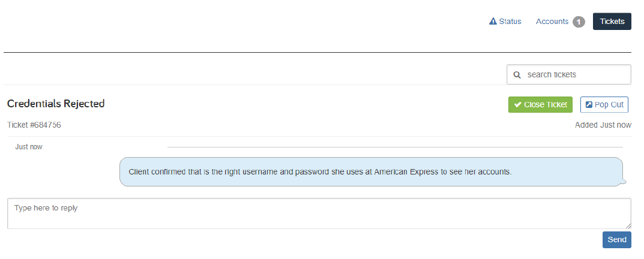Image resolution: width=644 pixels, height=259 pixels.
Task: Click the magnifying glass search icon
Action: pyautogui.click(x=517, y=75)
